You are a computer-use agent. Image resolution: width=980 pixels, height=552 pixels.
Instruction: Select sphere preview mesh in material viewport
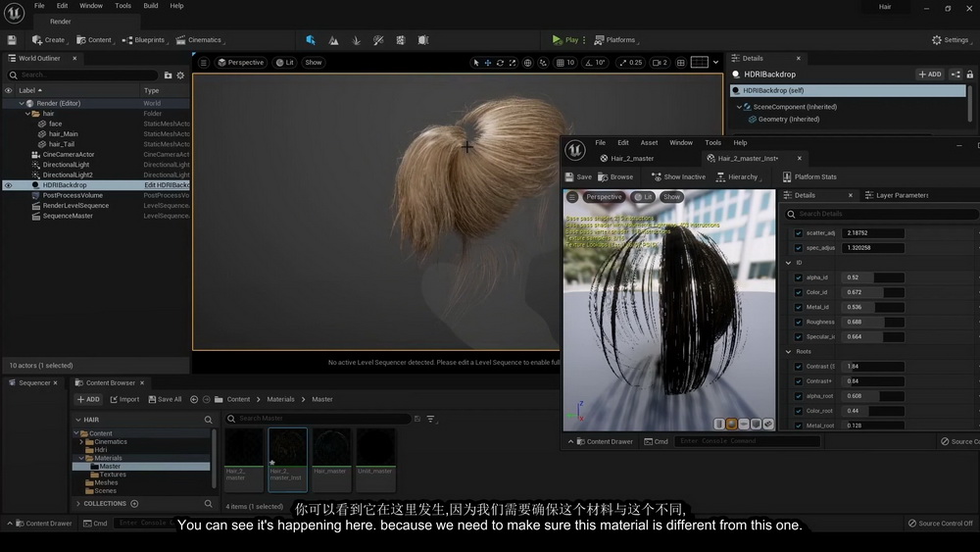point(732,424)
